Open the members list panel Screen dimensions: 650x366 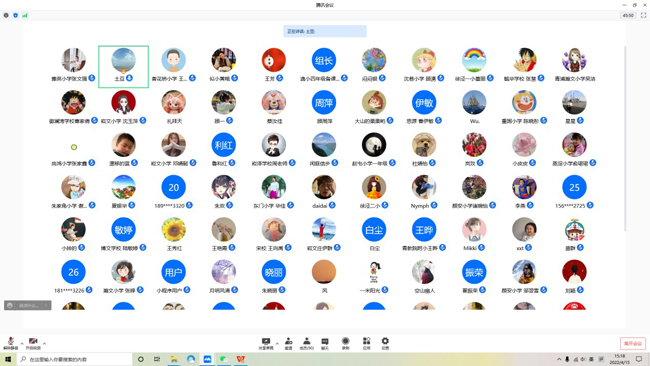click(x=307, y=343)
